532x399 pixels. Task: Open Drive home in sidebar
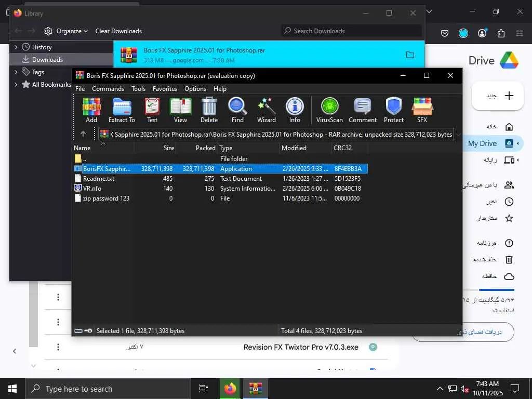coord(509,127)
